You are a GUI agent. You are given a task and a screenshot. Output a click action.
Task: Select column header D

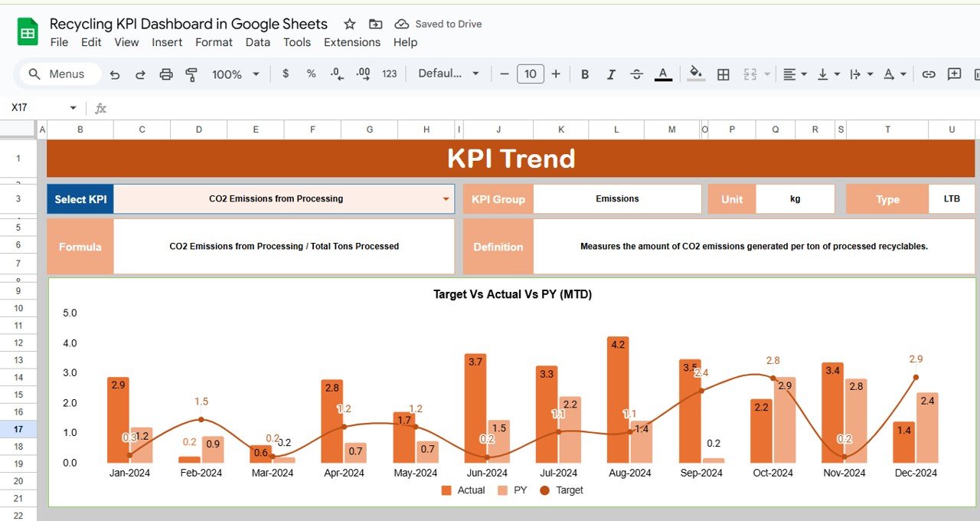coord(199,129)
